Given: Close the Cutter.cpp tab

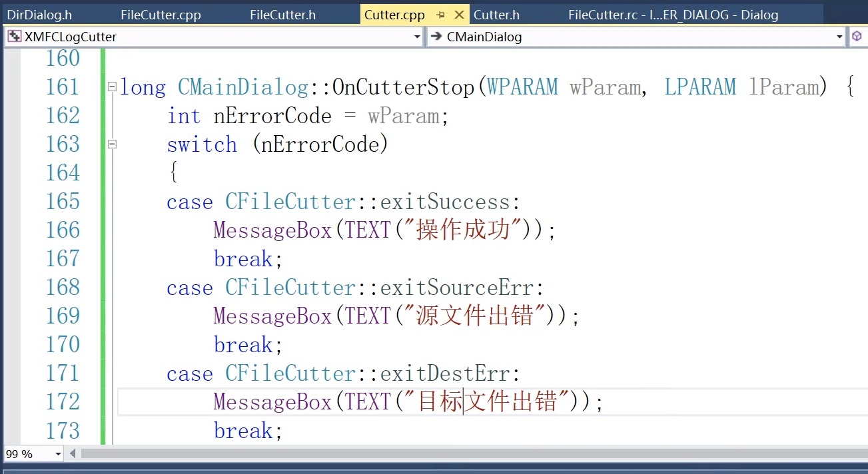Looking at the screenshot, I should point(459,15).
